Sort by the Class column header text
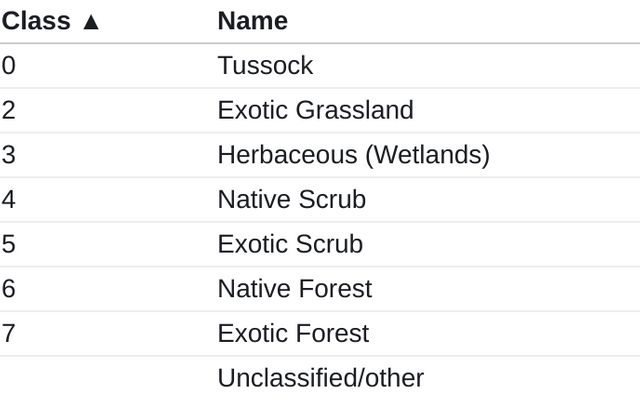This screenshot has height=400, width=640. (36, 21)
